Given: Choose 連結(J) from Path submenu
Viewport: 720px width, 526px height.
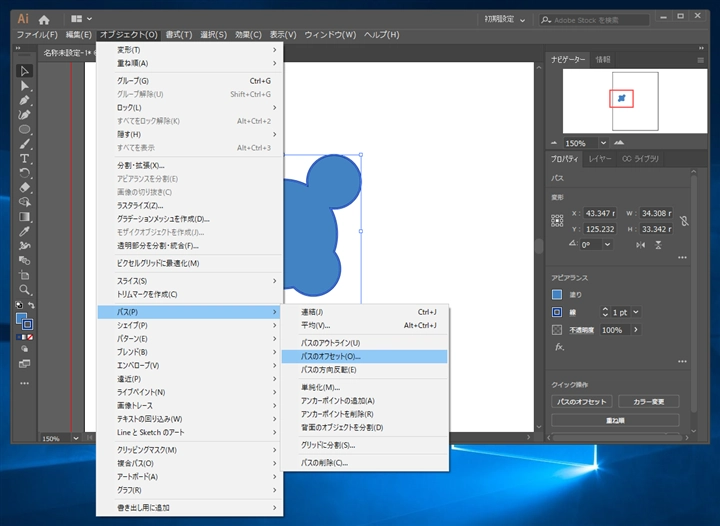Looking at the screenshot, I should click(365, 312).
